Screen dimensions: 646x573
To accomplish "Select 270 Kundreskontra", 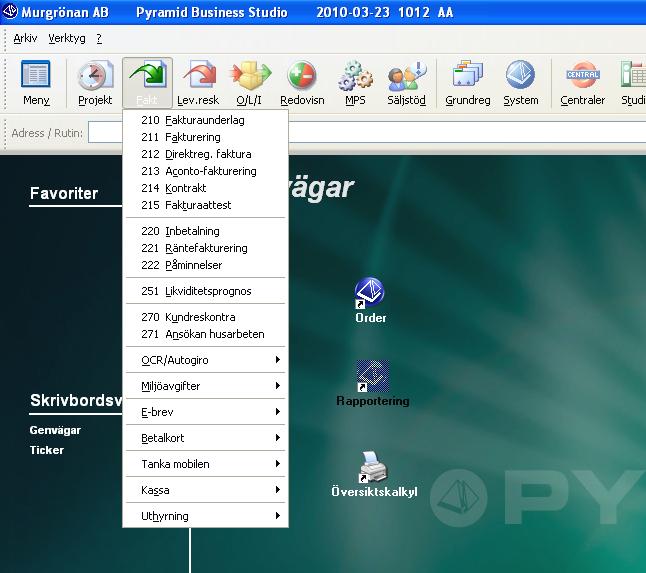I will [205, 317].
